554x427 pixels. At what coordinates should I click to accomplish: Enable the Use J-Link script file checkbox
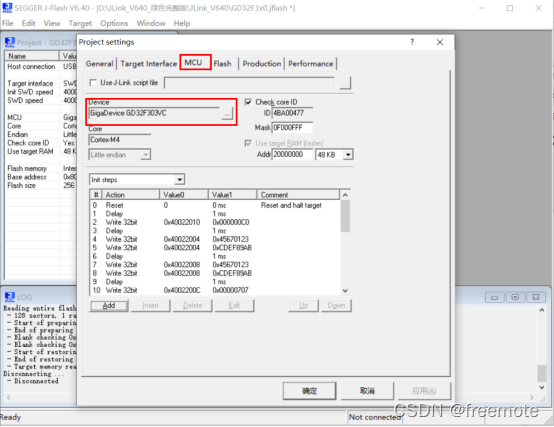tap(93, 83)
